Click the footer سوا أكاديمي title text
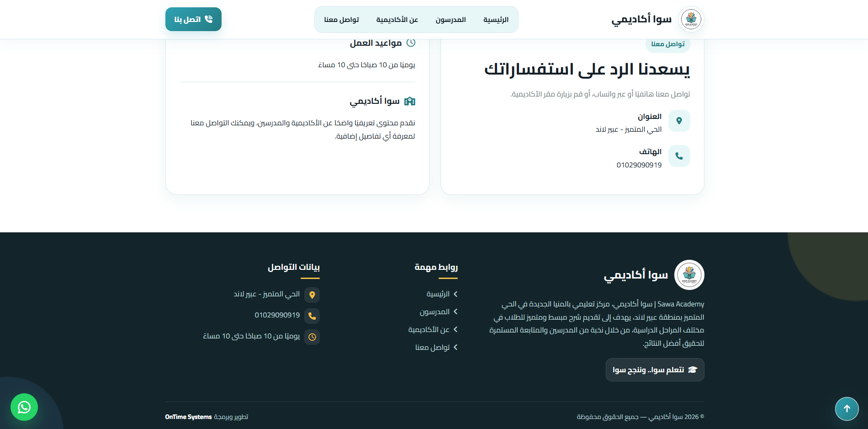Image resolution: width=868 pixels, height=429 pixels. (635, 275)
